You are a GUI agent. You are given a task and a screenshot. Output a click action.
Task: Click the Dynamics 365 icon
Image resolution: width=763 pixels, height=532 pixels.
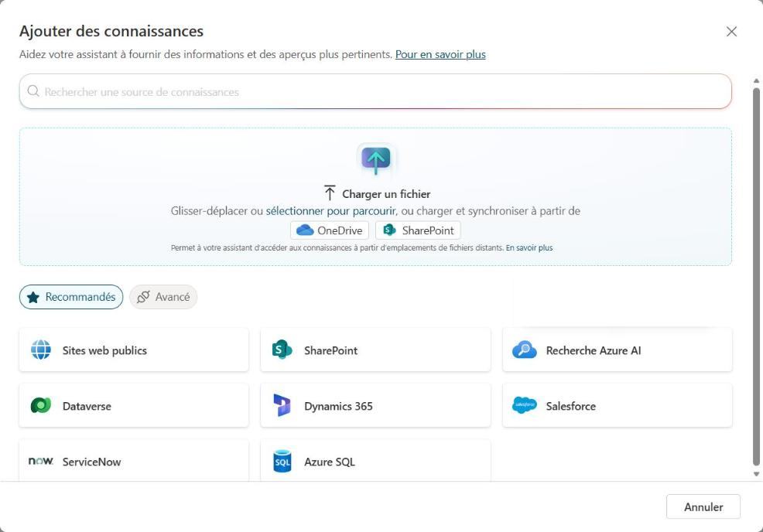[x=282, y=405]
